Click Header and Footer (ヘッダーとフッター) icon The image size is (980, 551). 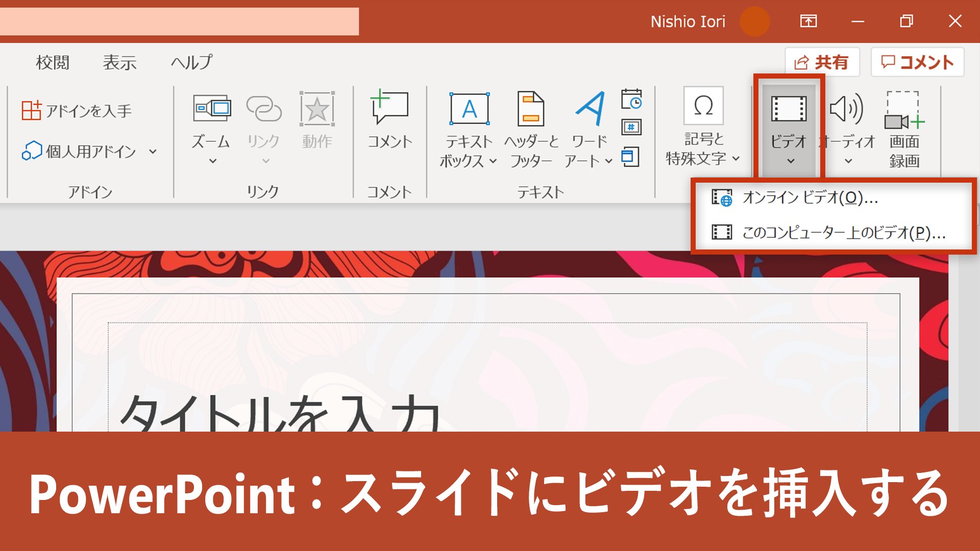point(531,109)
